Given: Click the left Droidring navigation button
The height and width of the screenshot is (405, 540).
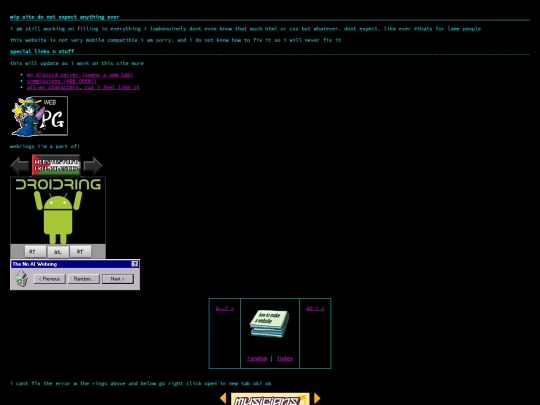Looking at the screenshot, I should coord(35,251).
